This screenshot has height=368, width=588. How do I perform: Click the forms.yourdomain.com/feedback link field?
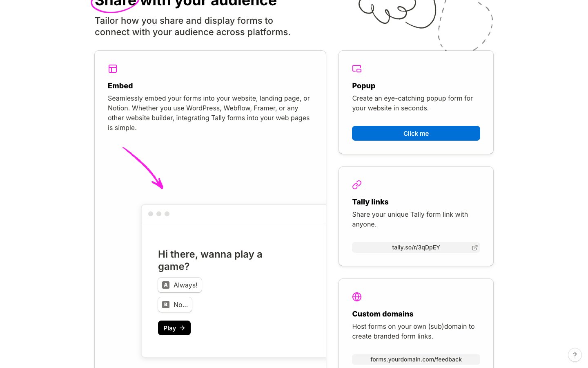coord(416,359)
